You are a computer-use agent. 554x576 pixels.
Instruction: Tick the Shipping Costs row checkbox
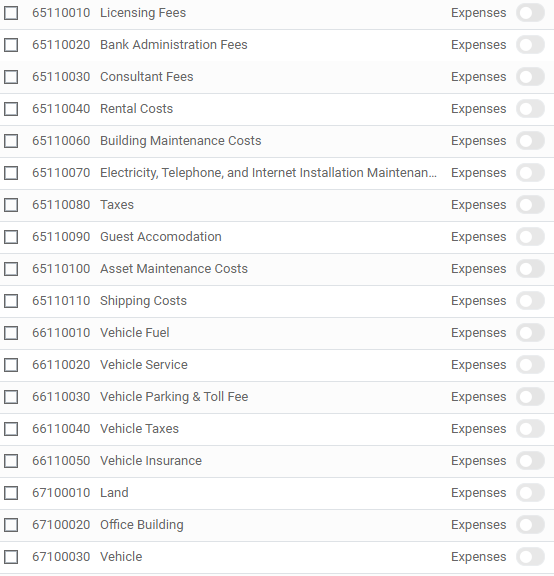point(11,301)
